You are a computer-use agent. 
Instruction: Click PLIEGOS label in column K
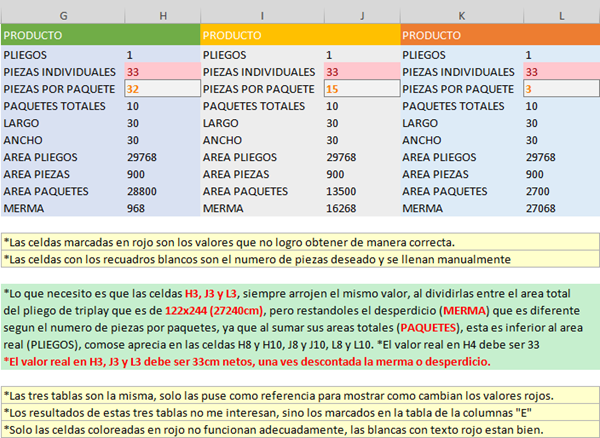(424, 55)
